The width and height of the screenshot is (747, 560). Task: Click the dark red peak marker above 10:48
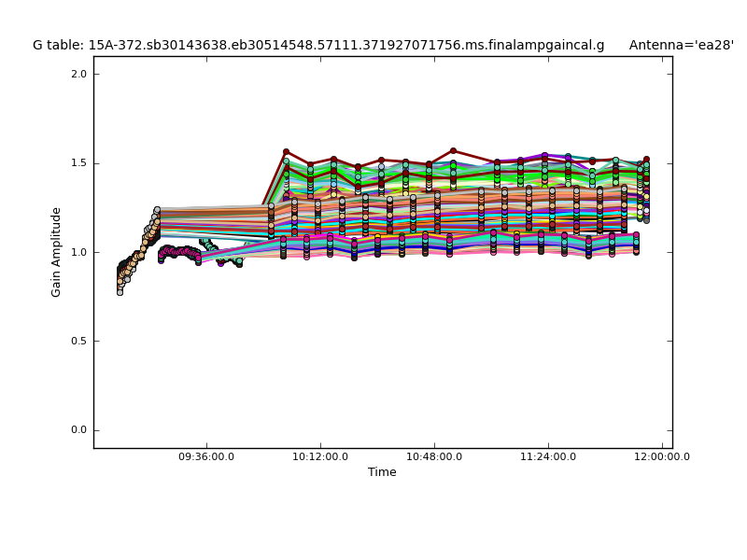(453, 150)
